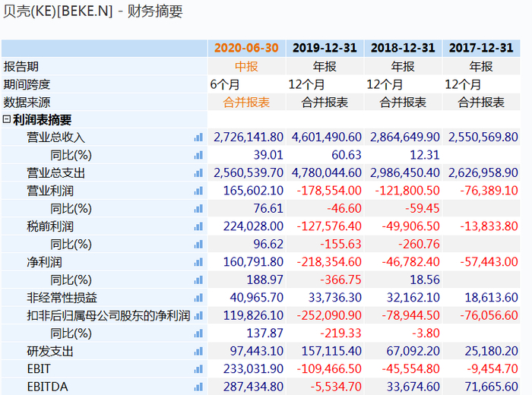Open chart icon for 税前利润 row
532x395 pixels.
198,226
